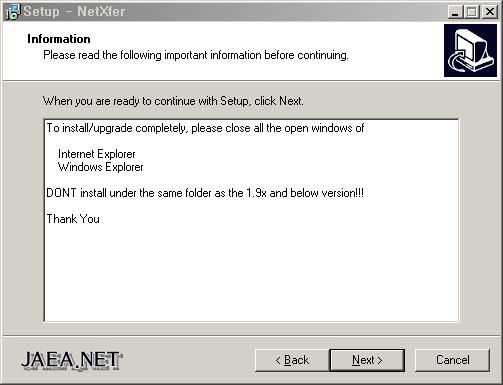Close the Setup window with X

490,12
